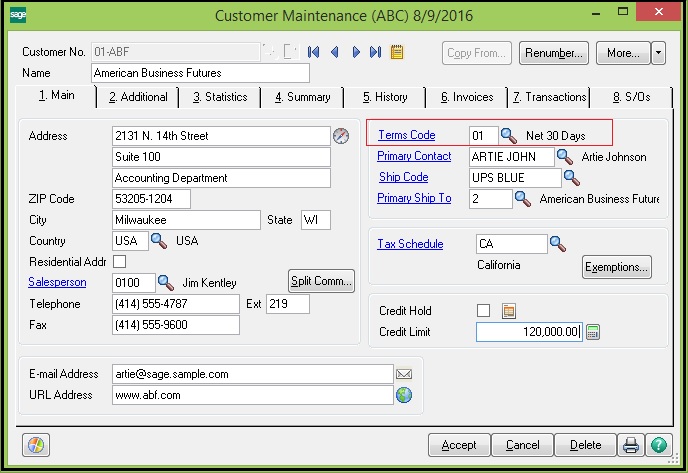The width and height of the screenshot is (688, 473).
Task: Click the print icon at bottom
Action: [x=632, y=445]
